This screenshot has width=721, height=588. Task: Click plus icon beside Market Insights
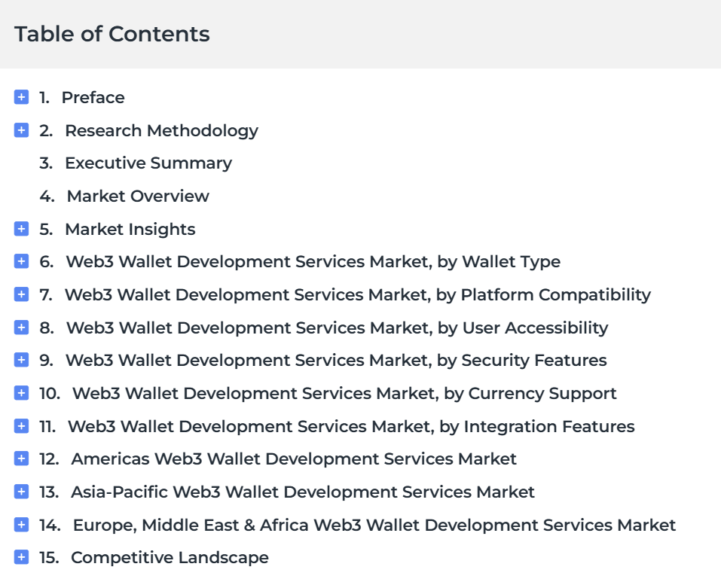21,229
